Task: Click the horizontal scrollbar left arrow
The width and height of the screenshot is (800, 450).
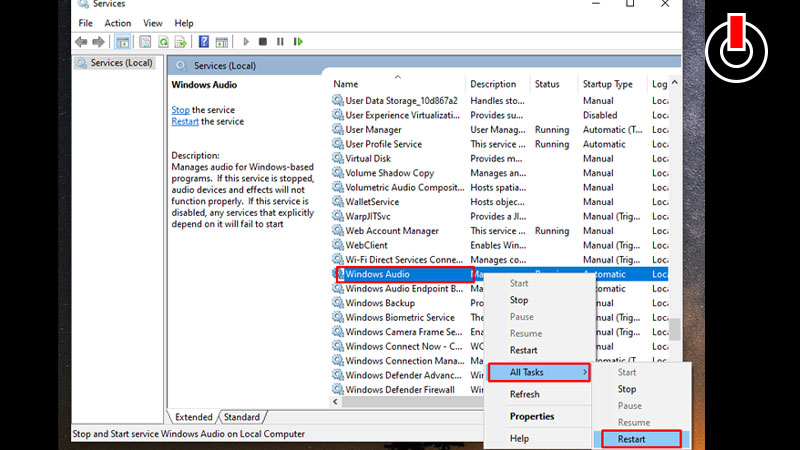Action: pyautogui.click(x=335, y=402)
